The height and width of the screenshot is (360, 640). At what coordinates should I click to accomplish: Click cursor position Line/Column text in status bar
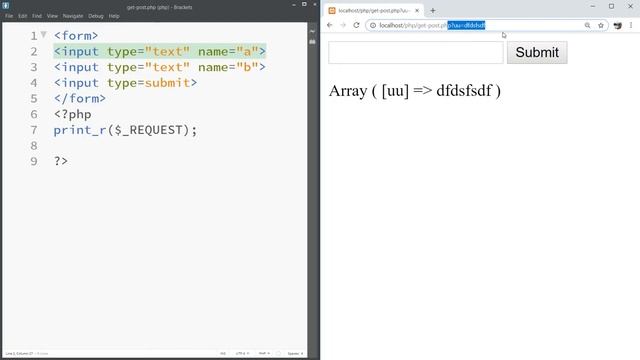(19, 353)
